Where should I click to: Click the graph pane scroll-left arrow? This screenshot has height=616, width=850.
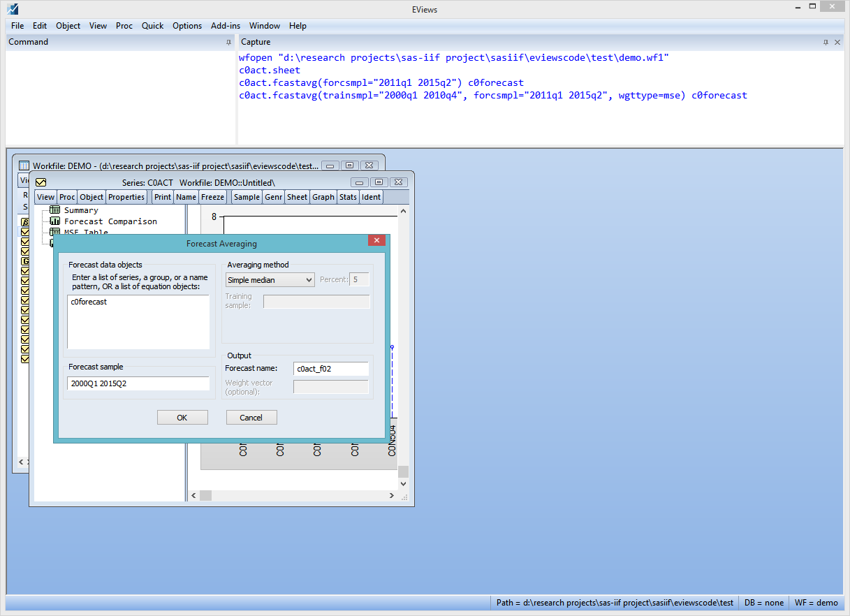coord(193,495)
